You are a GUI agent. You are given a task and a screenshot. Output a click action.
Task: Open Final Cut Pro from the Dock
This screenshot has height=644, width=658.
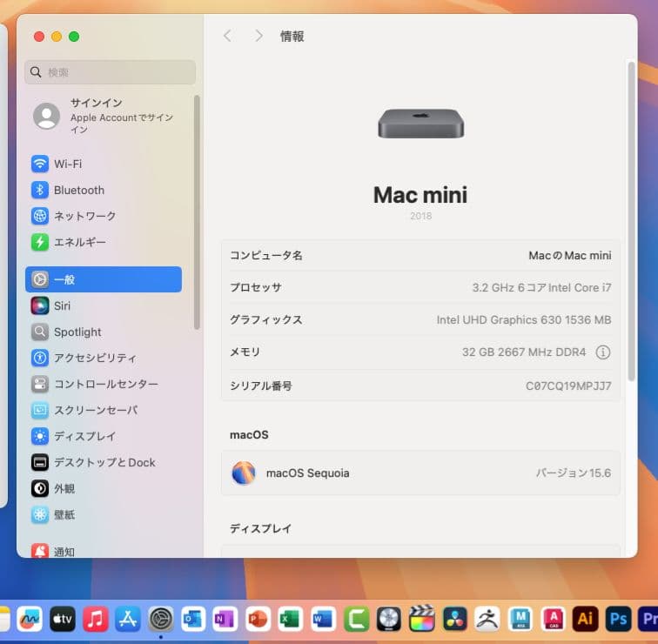coord(422,619)
